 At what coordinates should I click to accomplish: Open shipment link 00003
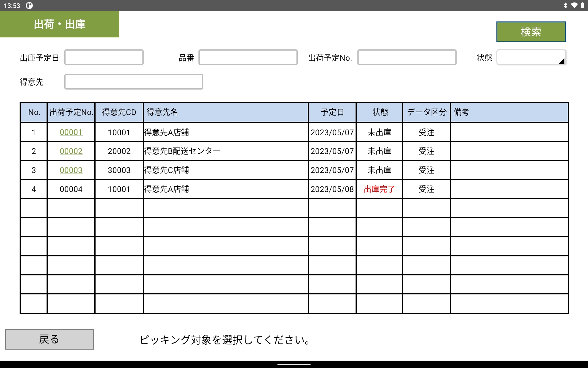point(71,170)
